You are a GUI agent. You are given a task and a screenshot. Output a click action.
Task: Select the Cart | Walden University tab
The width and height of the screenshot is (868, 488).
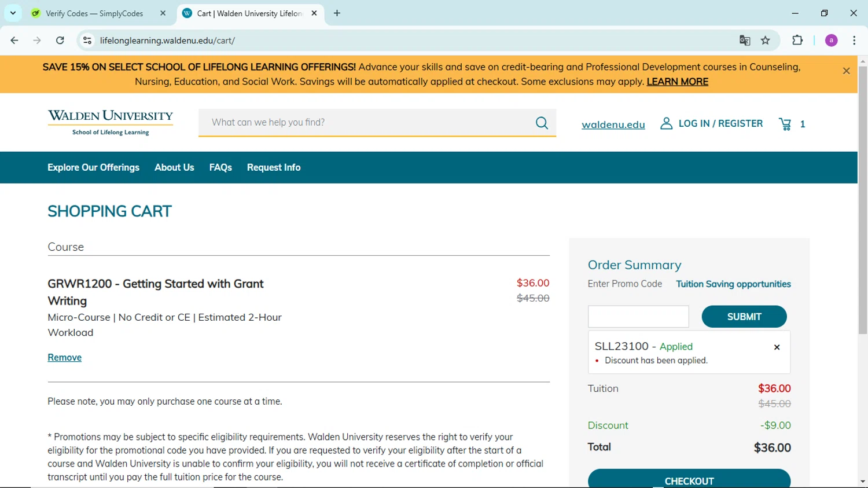coord(250,13)
